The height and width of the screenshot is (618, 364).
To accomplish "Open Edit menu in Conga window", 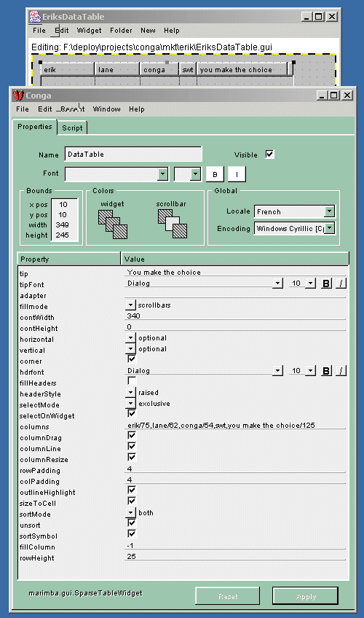I will tap(45, 109).
